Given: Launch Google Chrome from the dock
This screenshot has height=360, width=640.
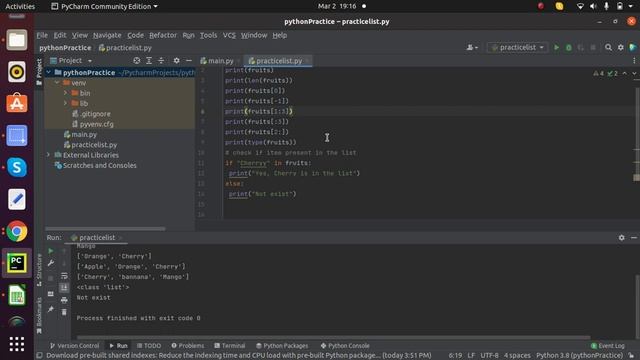Looking at the screenshot, I should tap(17, 231).
